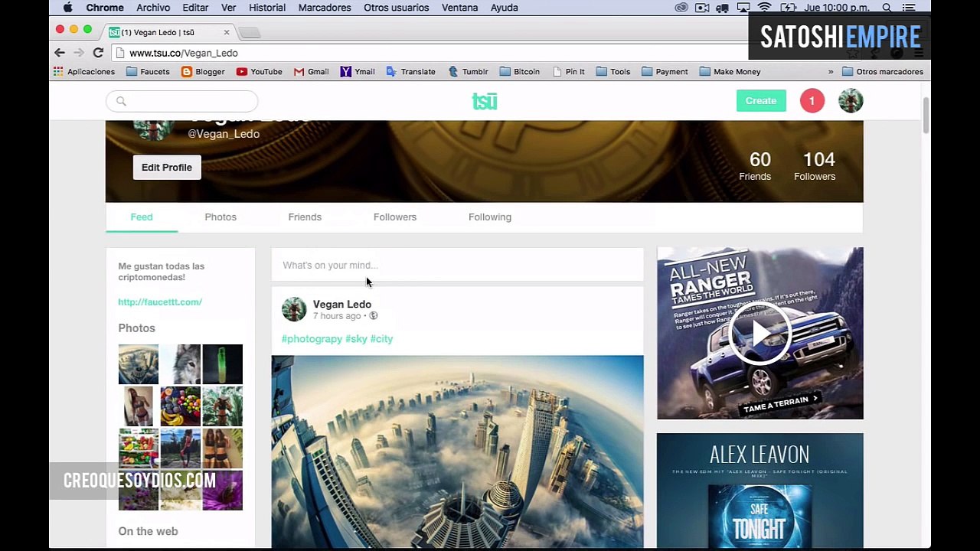View the 60 Friends count
Viewport: 980px width, 551px height.
pos(755,166)
